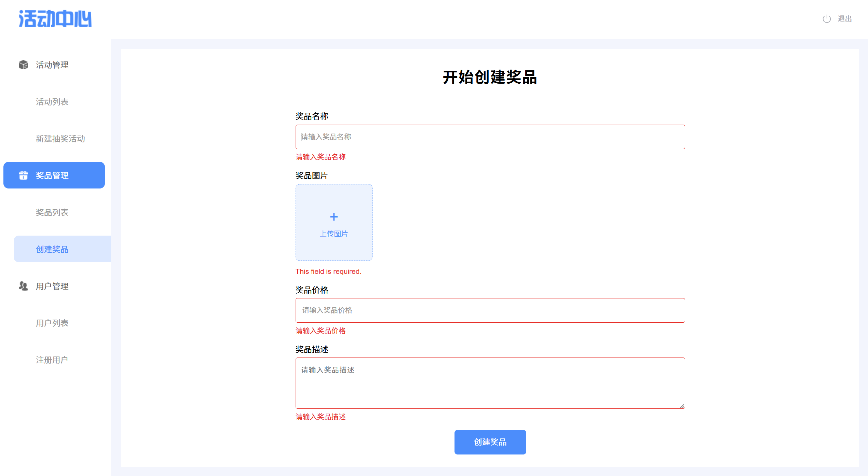Click the plus icon to upload image
This screenshot has width=868, height=476.
tap(334, 217)
